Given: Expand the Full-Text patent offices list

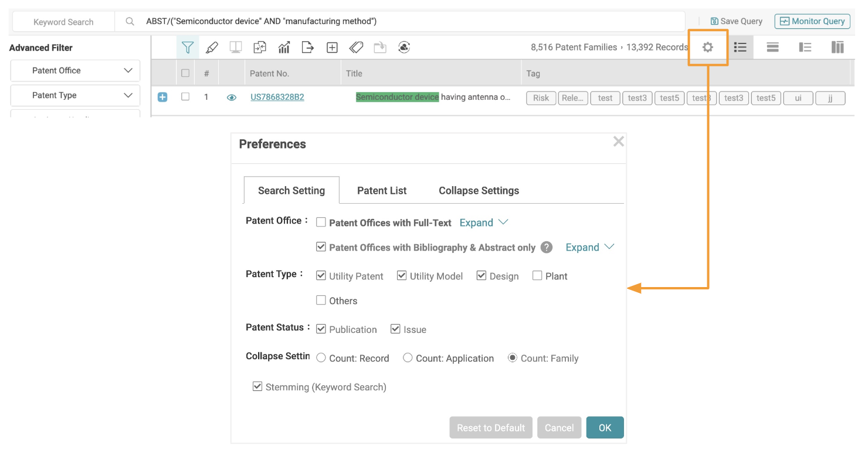Looking at the screenshot, I should pos(483,222).
